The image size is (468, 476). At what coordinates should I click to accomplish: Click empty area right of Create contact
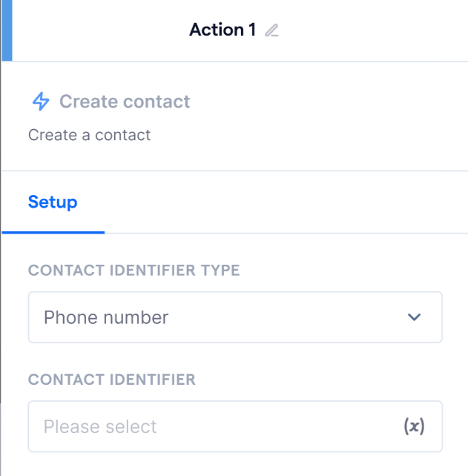point(328,102)
